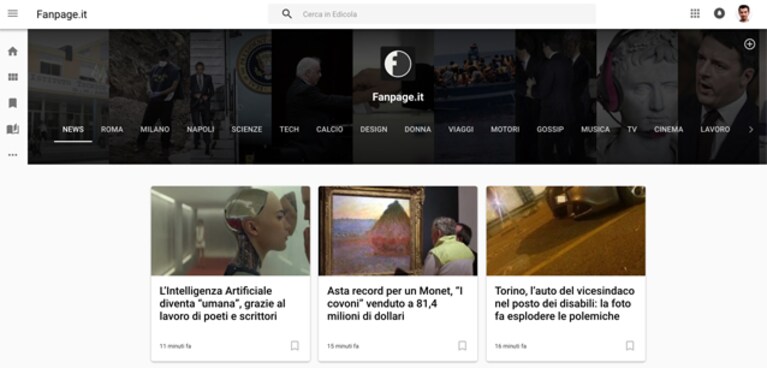Open the notifications bell
Screen dimensions: 767x368
pos(719,14)
